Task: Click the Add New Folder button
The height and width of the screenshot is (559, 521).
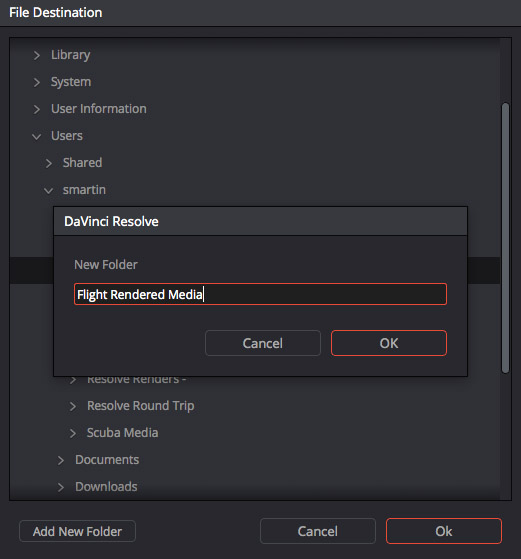Action: [77, 531]
